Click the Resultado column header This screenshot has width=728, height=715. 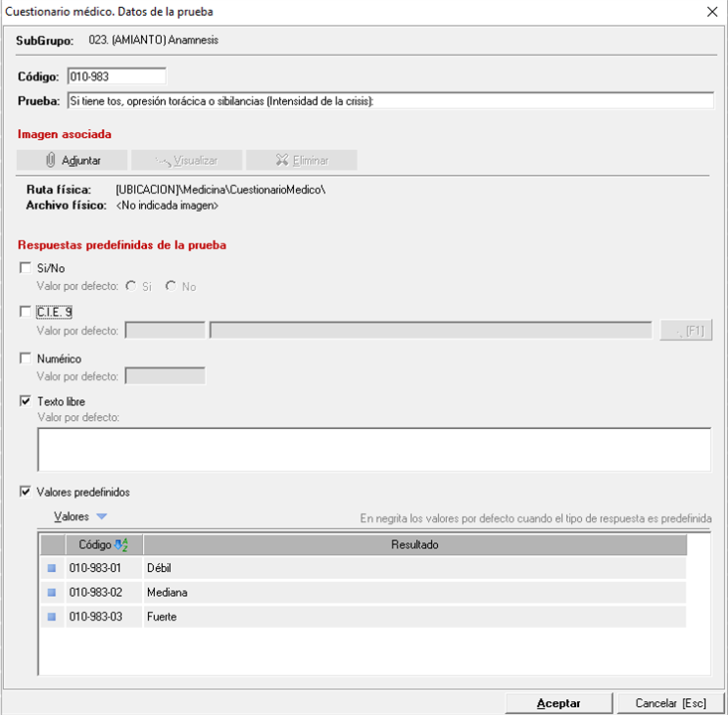coord(414,544)
